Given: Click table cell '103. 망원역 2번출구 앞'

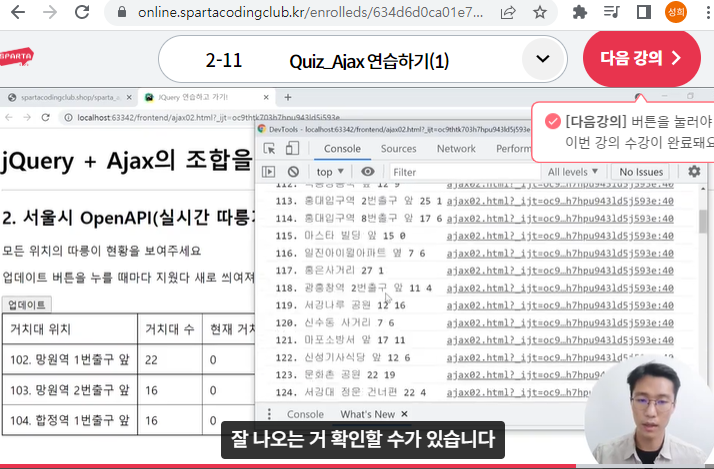Looking at the screenshot, I should 70,390.
